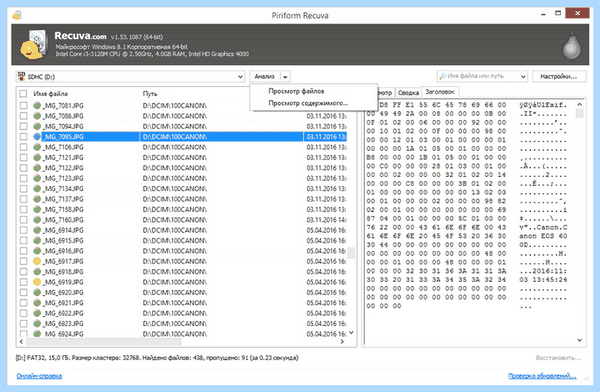Click the green status icon of _MG_7122.JPG

(37, 168)
